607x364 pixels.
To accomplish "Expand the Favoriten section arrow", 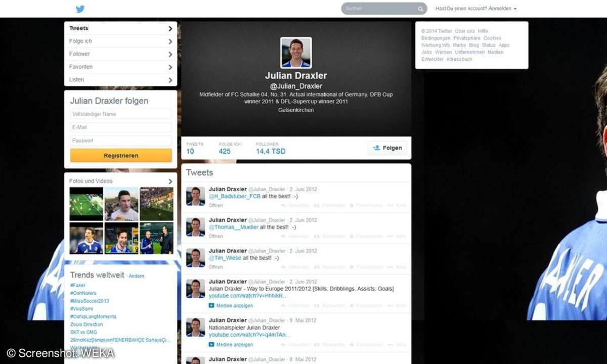I will pos(170,67).
